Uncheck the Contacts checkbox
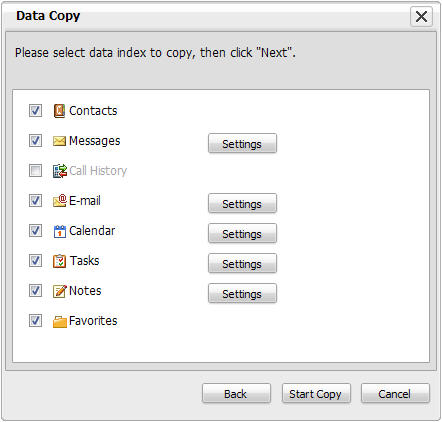This screenshot has width=442, height=422. (35, 111)
